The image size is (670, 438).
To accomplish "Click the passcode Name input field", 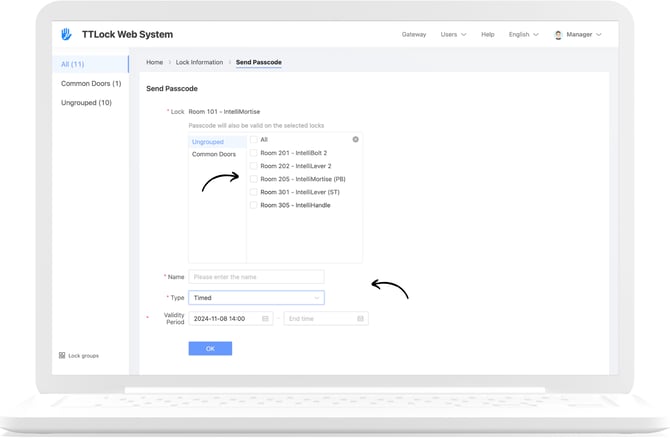I will (256, 277).
